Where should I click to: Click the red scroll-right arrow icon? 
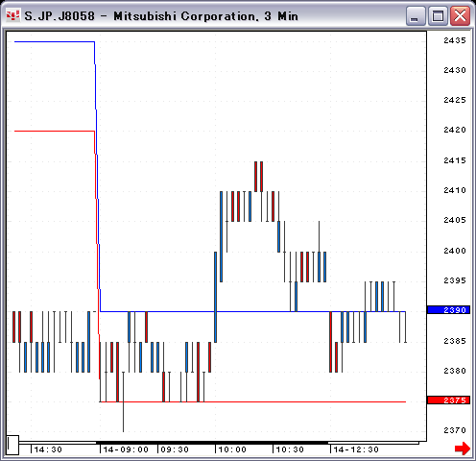tap(463, 449)
